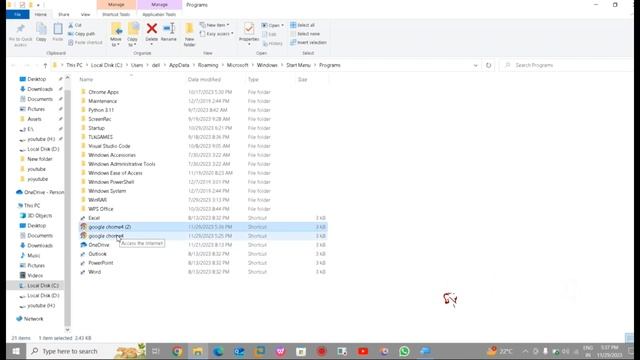Open the File tab
This screenshot has width=640, height=360.
[x=18, y=15]
